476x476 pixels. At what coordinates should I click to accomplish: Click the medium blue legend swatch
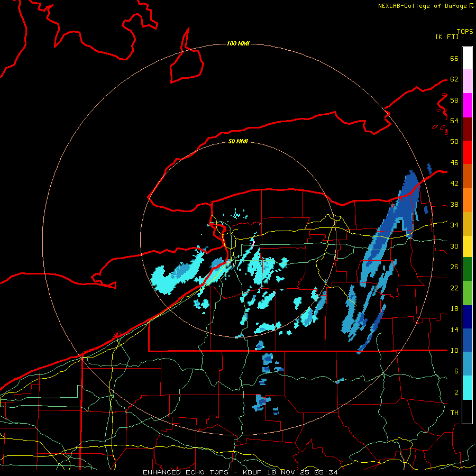(x=467, y=340)
